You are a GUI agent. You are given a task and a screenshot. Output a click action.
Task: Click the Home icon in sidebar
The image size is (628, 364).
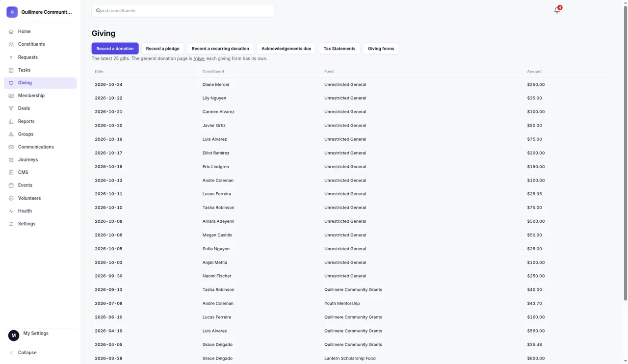click(11, 31)
